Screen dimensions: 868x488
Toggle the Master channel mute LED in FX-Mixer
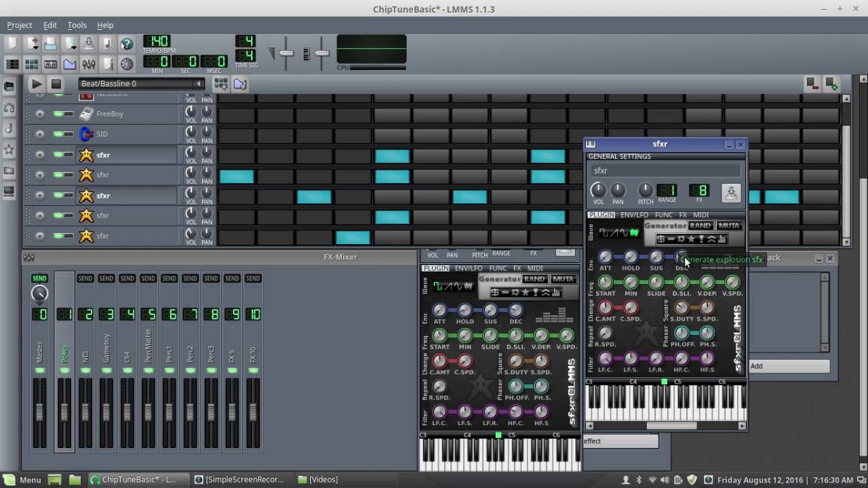[39, 370]
